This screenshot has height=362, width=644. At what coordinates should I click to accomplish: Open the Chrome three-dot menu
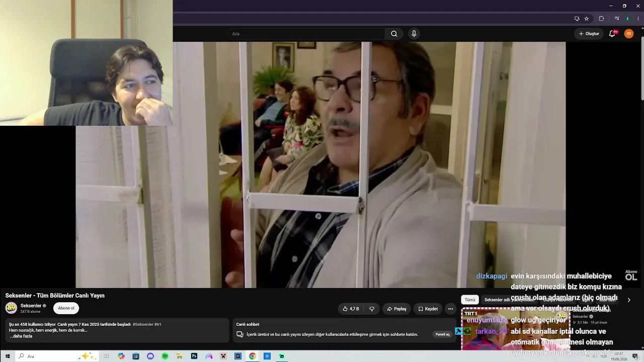tap(638, 19)
